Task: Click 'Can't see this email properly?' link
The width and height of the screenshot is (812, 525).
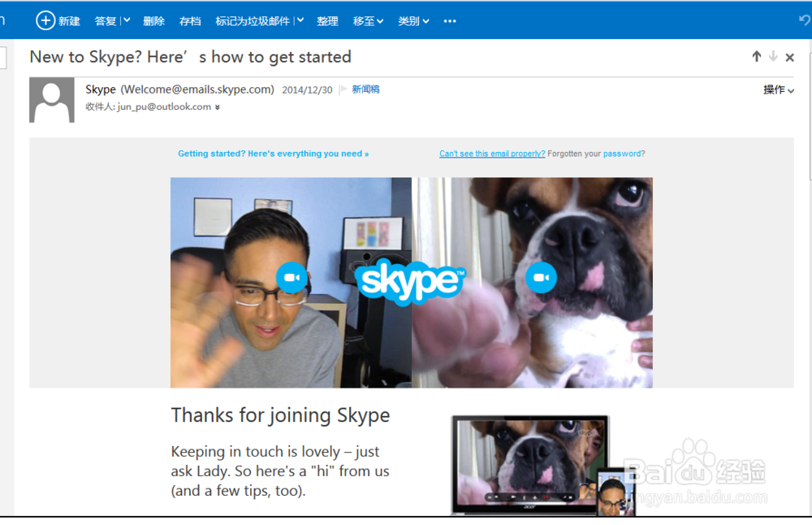Action: coord(492,154)
